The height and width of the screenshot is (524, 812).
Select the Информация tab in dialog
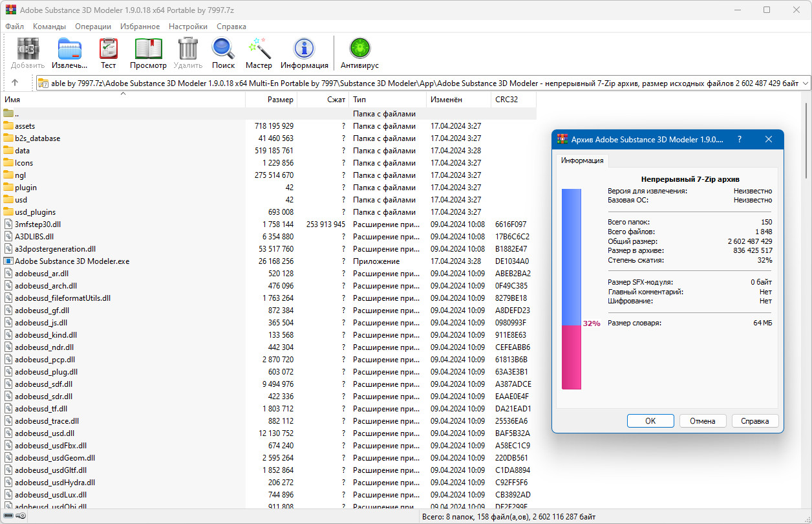pyautogui.click(x=582, y=160)
